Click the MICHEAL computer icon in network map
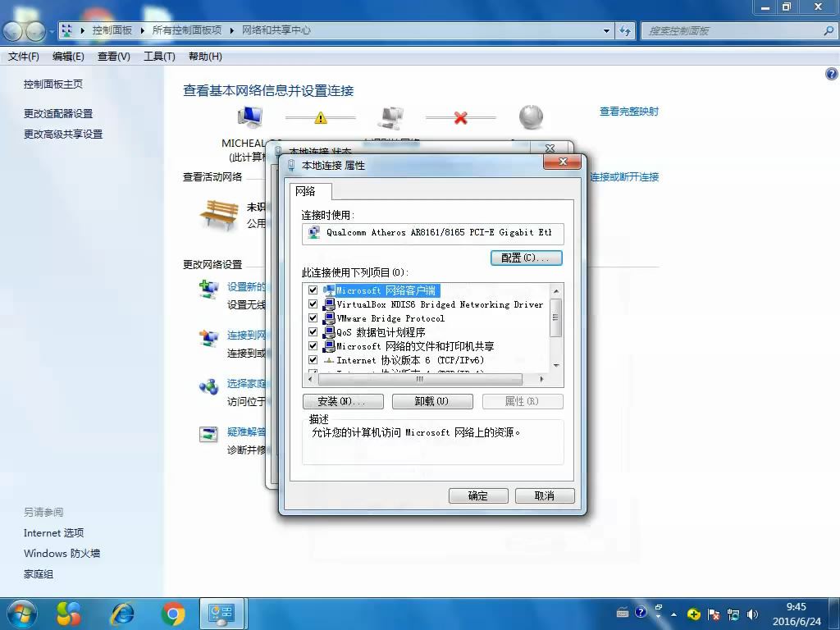This screenshot has height=630, width=840. [249, 116]
